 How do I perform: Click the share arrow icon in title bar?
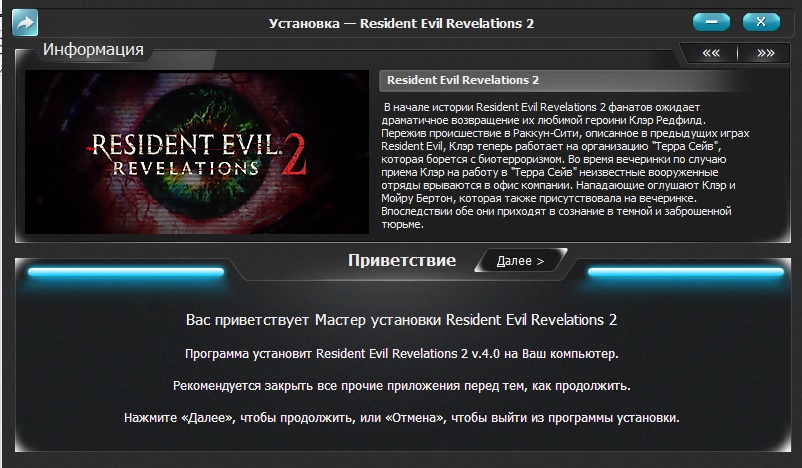(25, 23)
